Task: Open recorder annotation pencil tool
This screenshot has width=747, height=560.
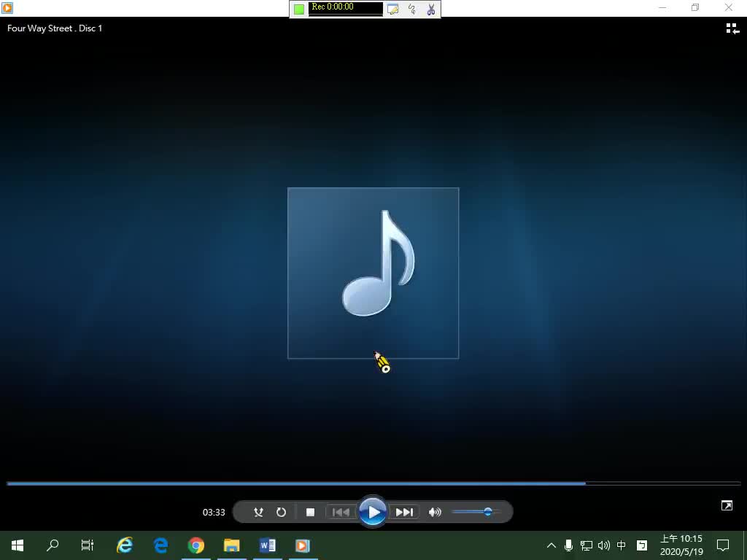Action: (x=392, y=9)
